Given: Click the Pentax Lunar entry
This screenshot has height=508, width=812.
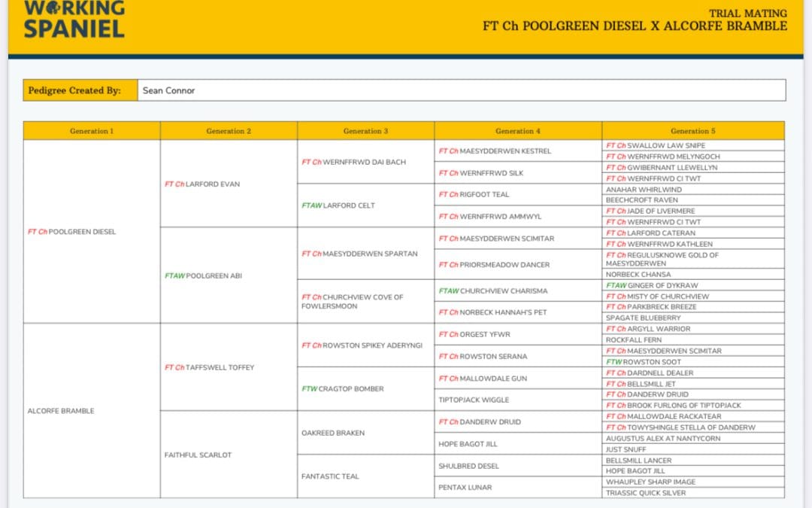Looking at the screenshot, I should coord(465,488).
